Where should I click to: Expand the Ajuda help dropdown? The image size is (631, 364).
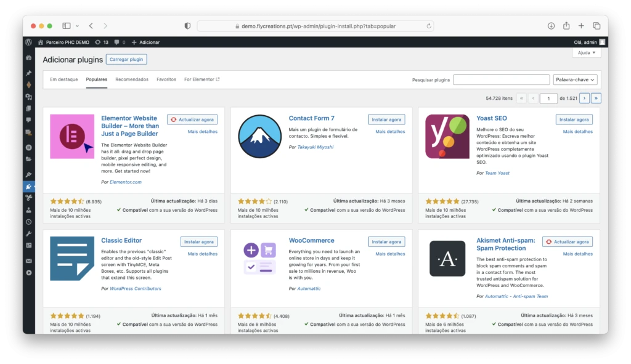[586, 53]
